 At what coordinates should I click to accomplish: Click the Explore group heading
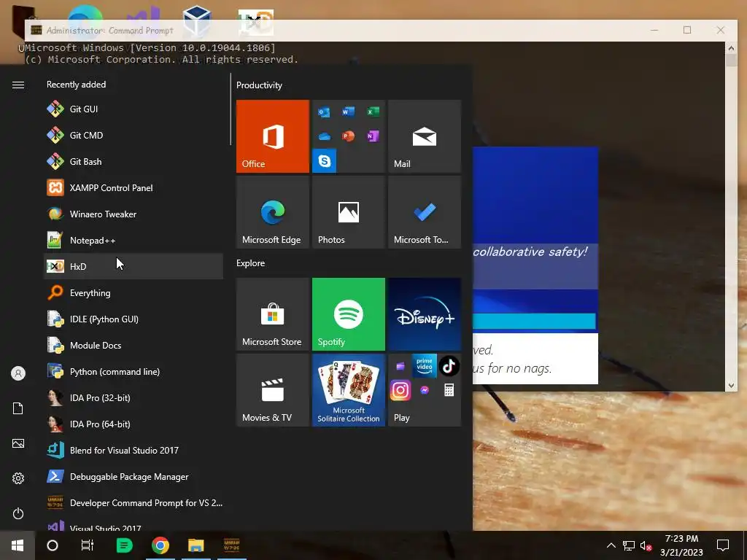(x=251, y=262)
